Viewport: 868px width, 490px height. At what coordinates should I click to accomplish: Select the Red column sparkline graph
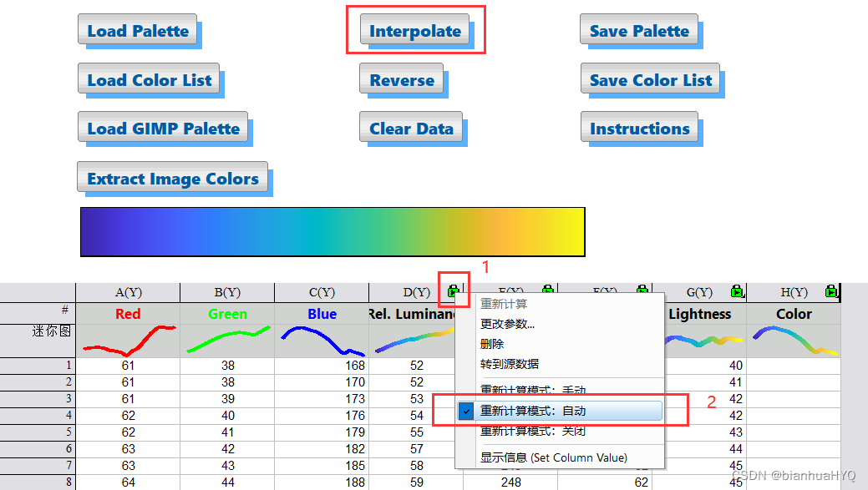[128, 341]
